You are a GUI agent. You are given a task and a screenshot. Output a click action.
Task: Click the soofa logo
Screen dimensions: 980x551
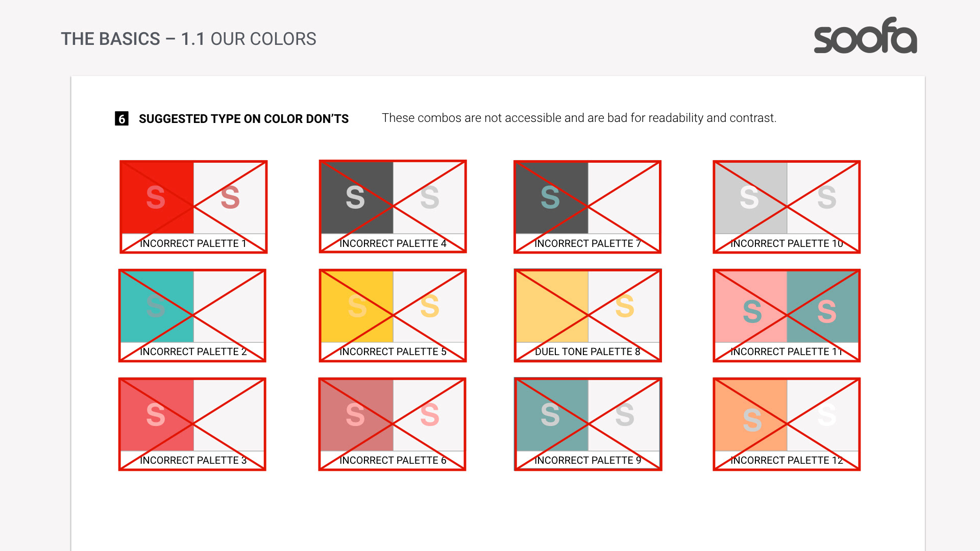point(865,36)
